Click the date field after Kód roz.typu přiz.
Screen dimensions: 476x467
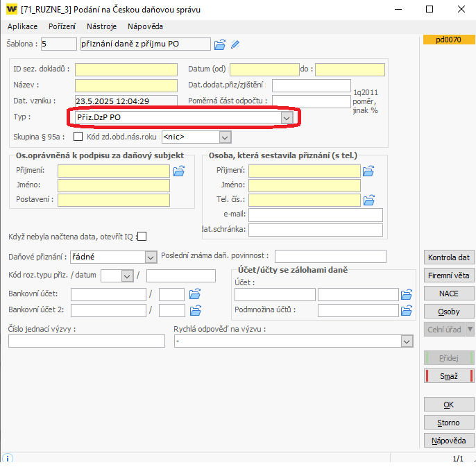(x=181, y=276)
